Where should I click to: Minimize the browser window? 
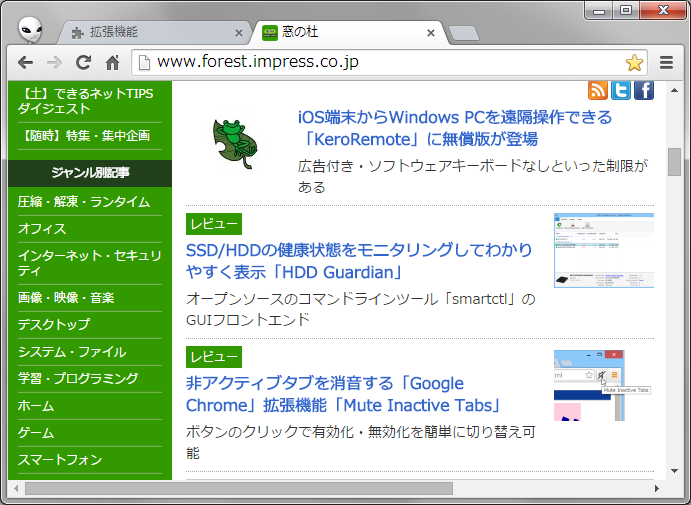(x=599, y=11)
